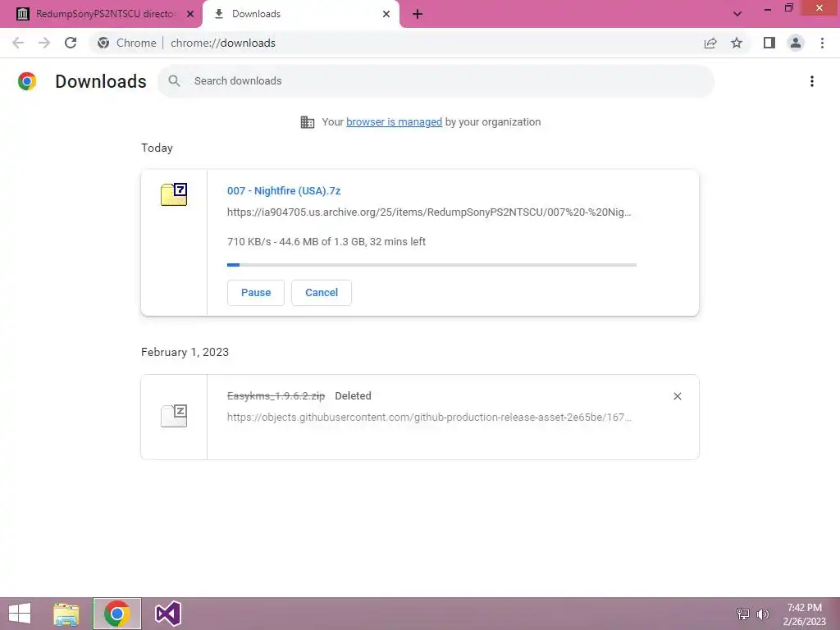The image size is (840, 630).
Task: Go back to previous page
Action: pos(18,43)
